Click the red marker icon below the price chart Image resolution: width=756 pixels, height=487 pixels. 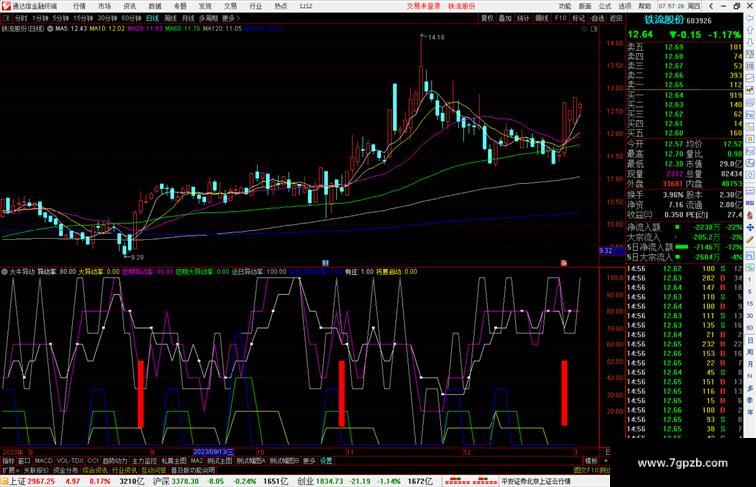coord(564,263)
